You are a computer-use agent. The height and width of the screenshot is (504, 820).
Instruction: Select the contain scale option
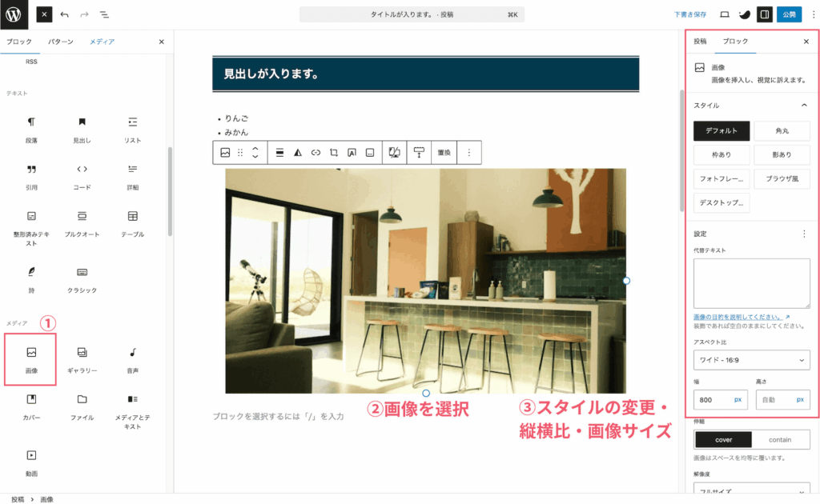(x=780, y=440)
